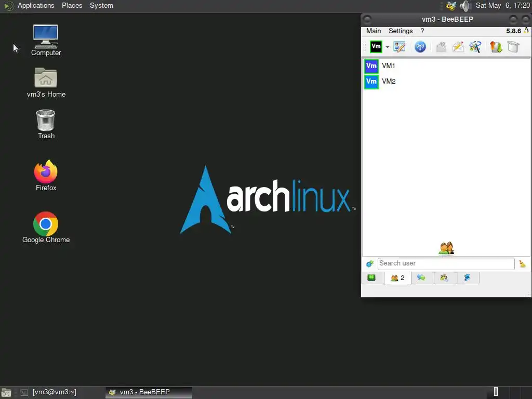Click the volume speaker icon in panel
The height and width of the screenshot is (399, 532).
coord(465,6)
